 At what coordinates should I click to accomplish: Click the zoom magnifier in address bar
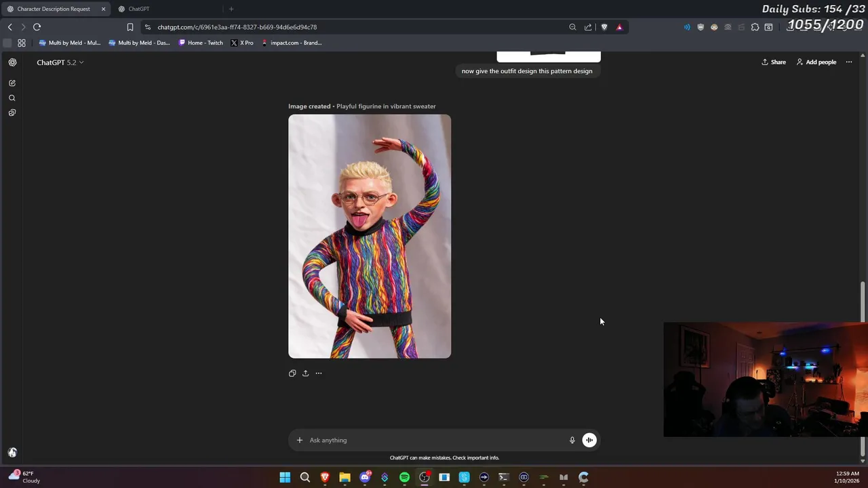(x=572, y=27)
